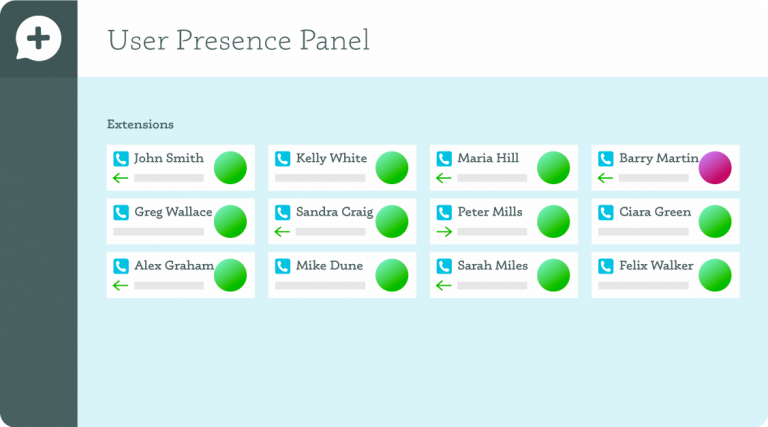Click the chat plus logo icon
This screenshot has height=427, width=768.
click(x=38, y=38)
